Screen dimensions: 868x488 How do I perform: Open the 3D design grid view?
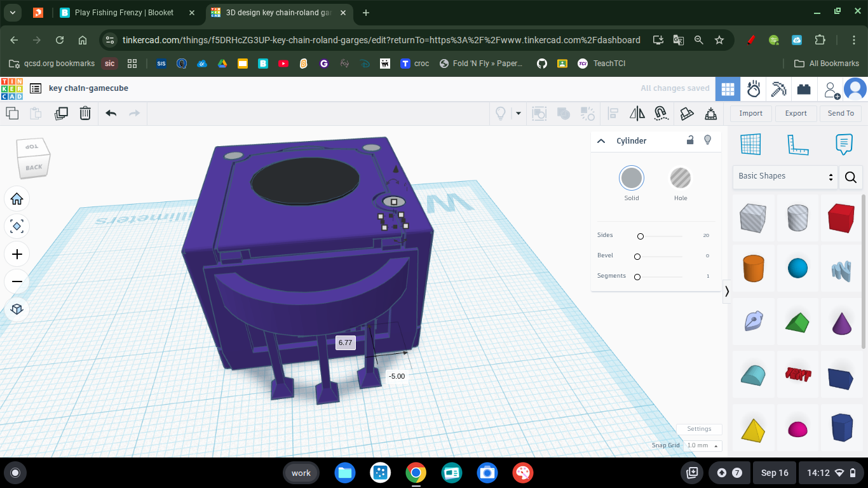pos(728,89)
